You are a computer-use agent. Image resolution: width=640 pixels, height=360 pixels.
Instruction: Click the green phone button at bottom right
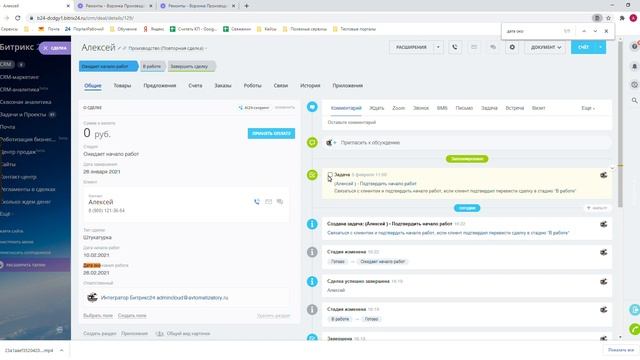click(634, 329)
